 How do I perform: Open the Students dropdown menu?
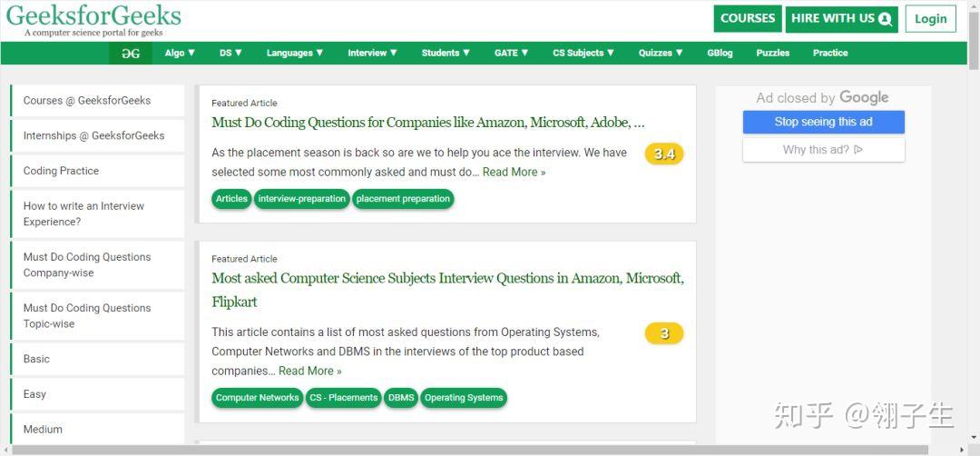(x=446, y=54)
